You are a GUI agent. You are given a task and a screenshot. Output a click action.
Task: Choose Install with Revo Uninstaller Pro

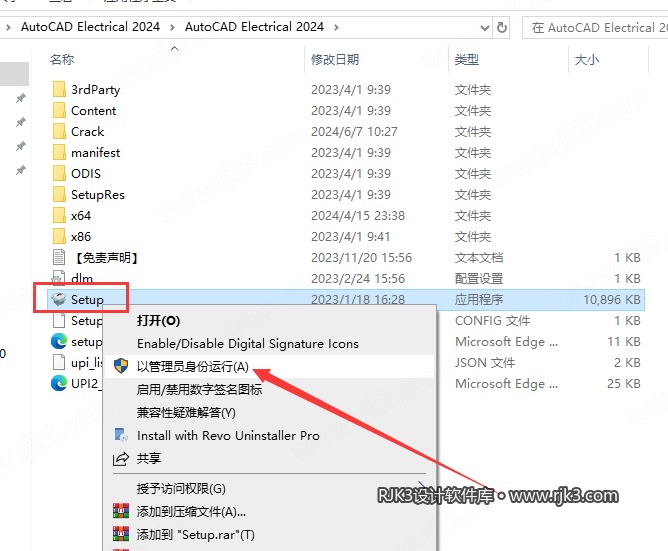pos(228,436)
